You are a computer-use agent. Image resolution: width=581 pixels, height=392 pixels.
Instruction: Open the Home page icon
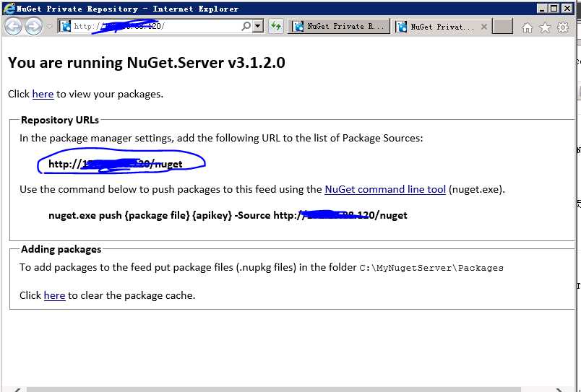click(527, 27)
